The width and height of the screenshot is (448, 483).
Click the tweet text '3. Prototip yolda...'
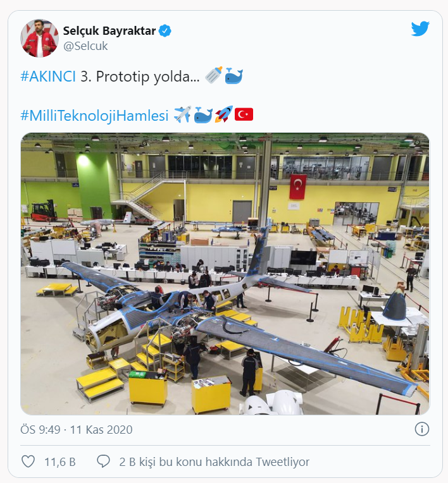[140, 76]
